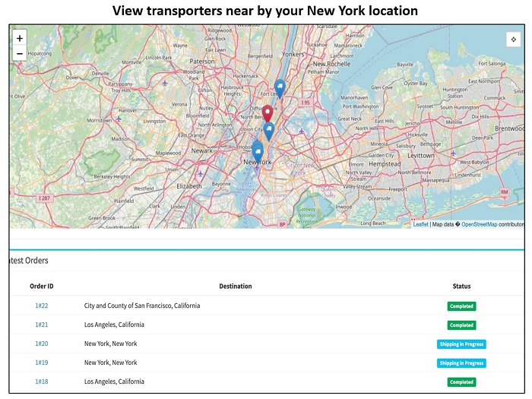Click the Levittown label on the map

(421, 156)
